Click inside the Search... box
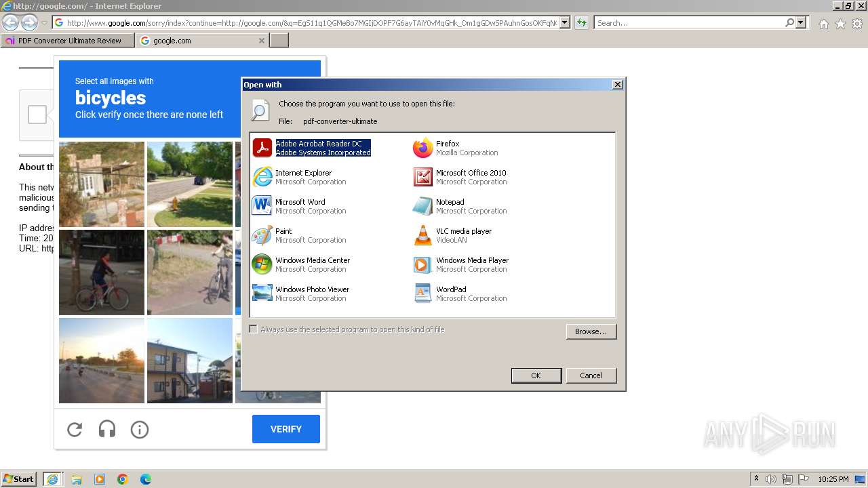868x488 pixels. (688, 23)
